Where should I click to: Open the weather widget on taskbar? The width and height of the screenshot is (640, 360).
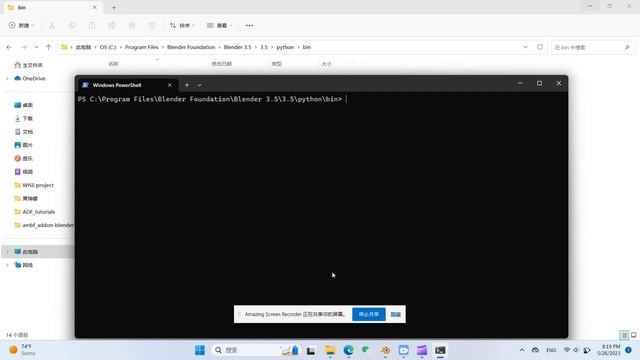pyautogui.click(x=23, y=350)
